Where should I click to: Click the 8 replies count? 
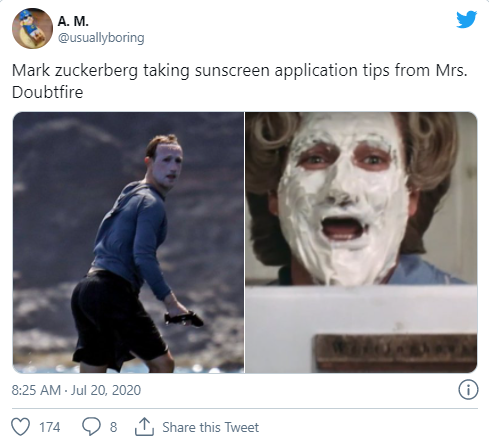tap(113, 427)
